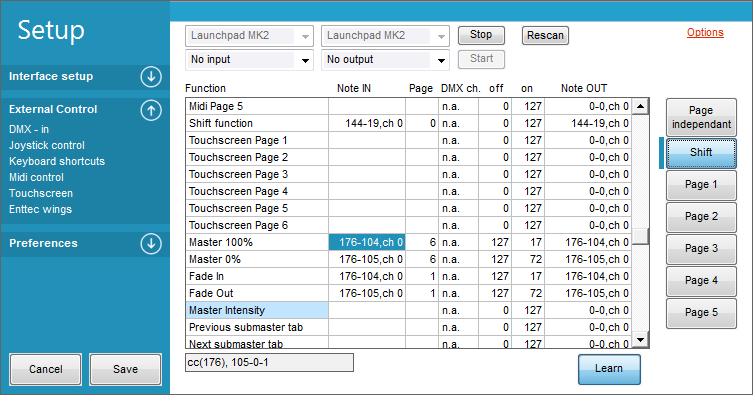Screen dimensions: 753x395
Task: Open the Launchpad MK2 input device dropdown
Action: (249, 36)
